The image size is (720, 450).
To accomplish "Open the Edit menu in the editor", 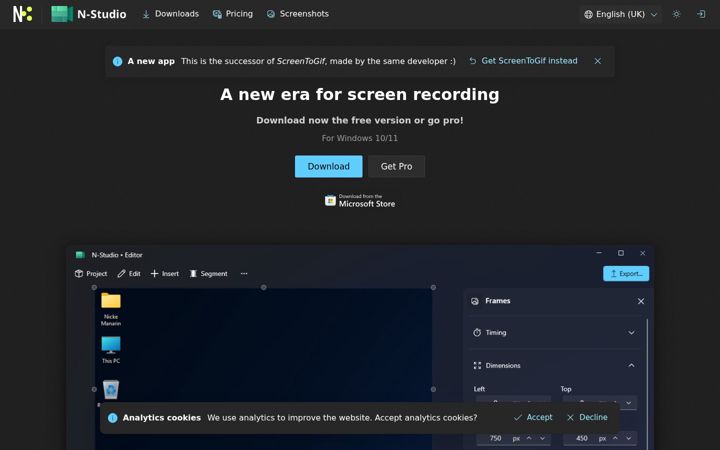I will 129,274.
